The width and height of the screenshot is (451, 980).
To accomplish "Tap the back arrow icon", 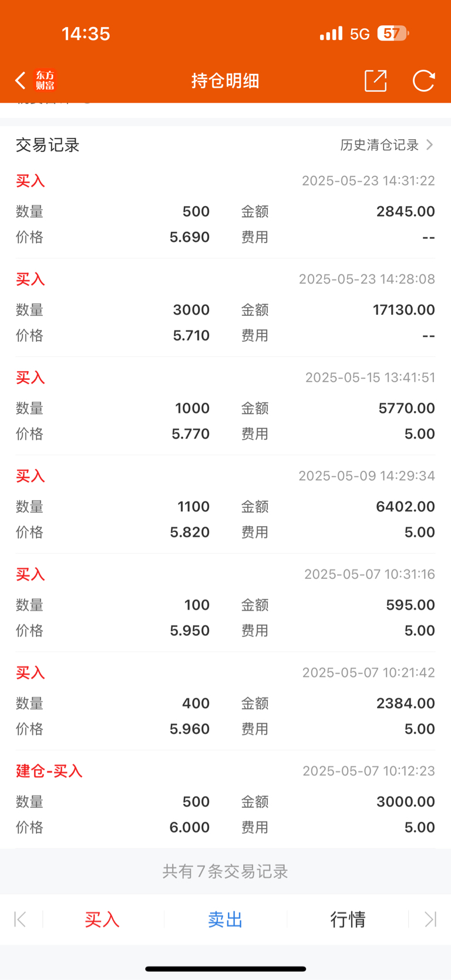I will [21, 80].
